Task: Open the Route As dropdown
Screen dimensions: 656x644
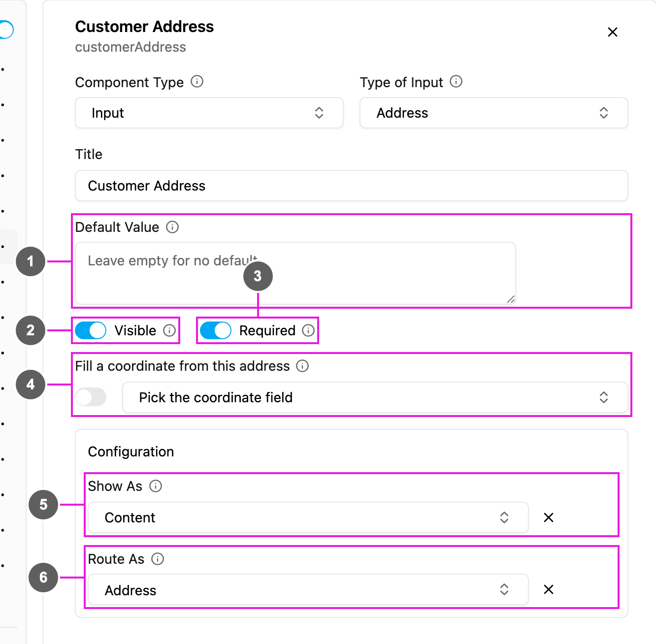Action: (308, 589)
